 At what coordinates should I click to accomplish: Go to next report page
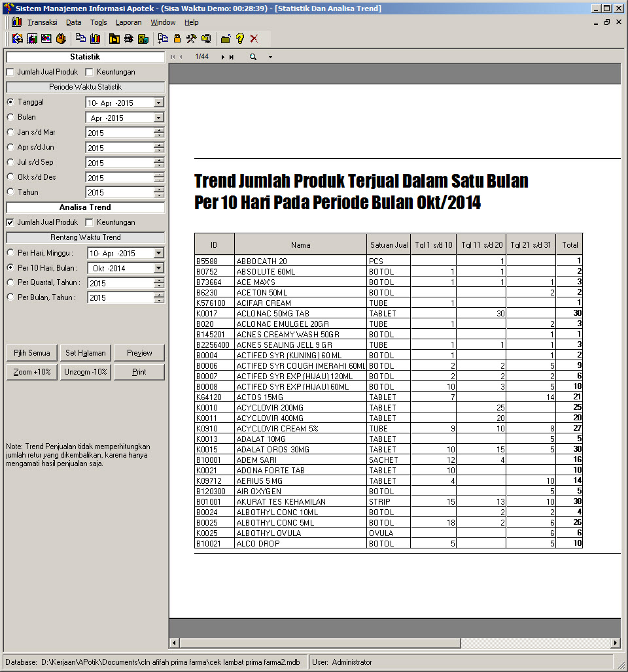click(x=222, y=57)
